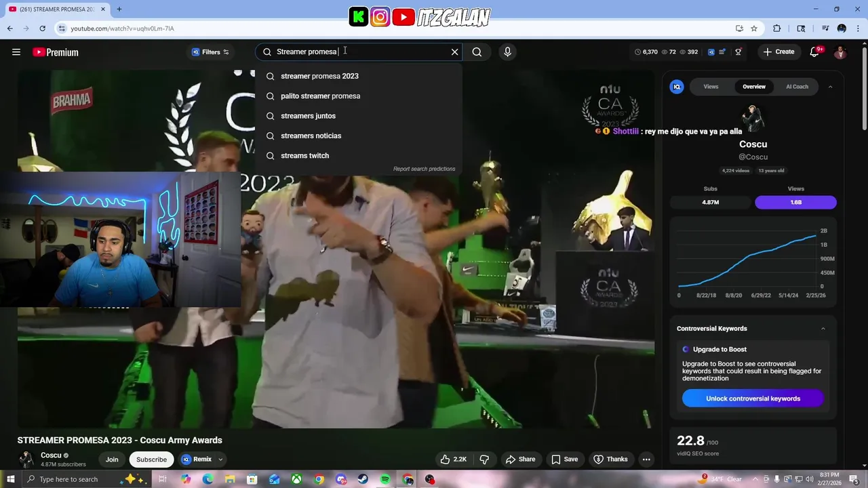
Task: Open File Explorer from the taskbar
Action: pos(230,479)
